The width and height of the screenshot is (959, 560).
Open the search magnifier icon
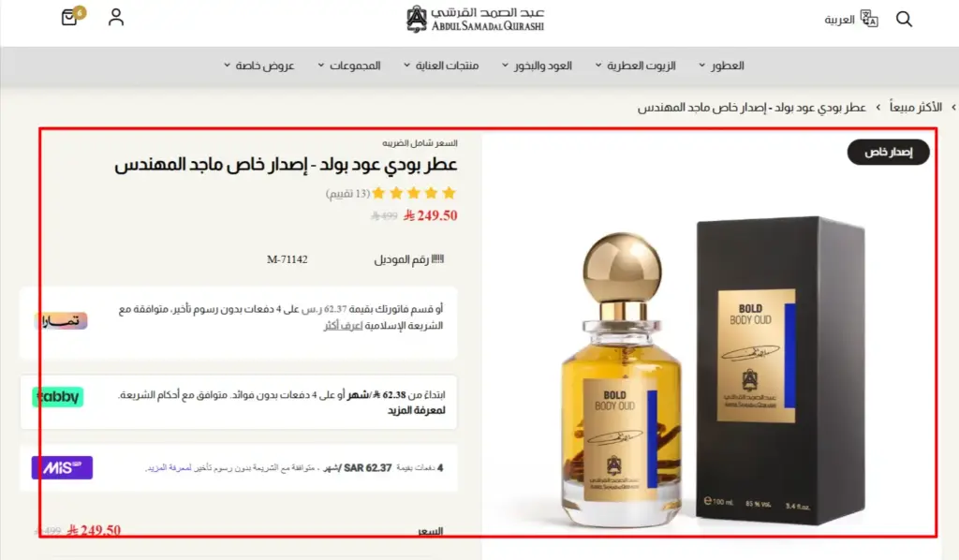pyautogui.click(x=904, y=19)
